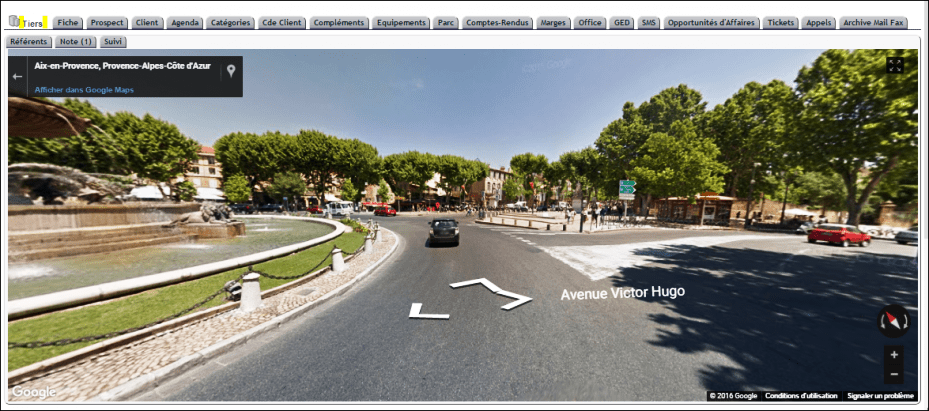Image resolution: width=929 pixels, height=411 pixels.
Task: Toggle fullscreen Street View mode
Action: [895, 65]
